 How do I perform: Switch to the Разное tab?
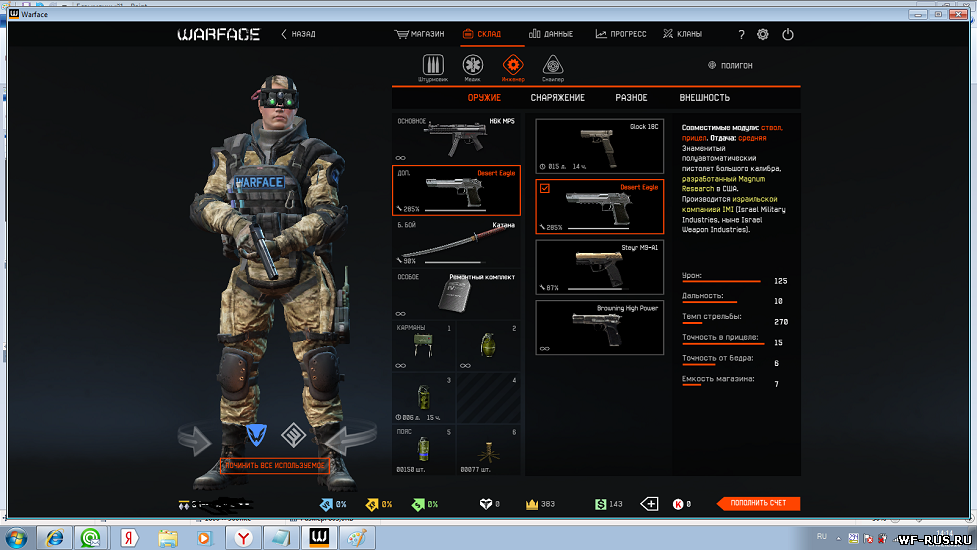[631, 98]
